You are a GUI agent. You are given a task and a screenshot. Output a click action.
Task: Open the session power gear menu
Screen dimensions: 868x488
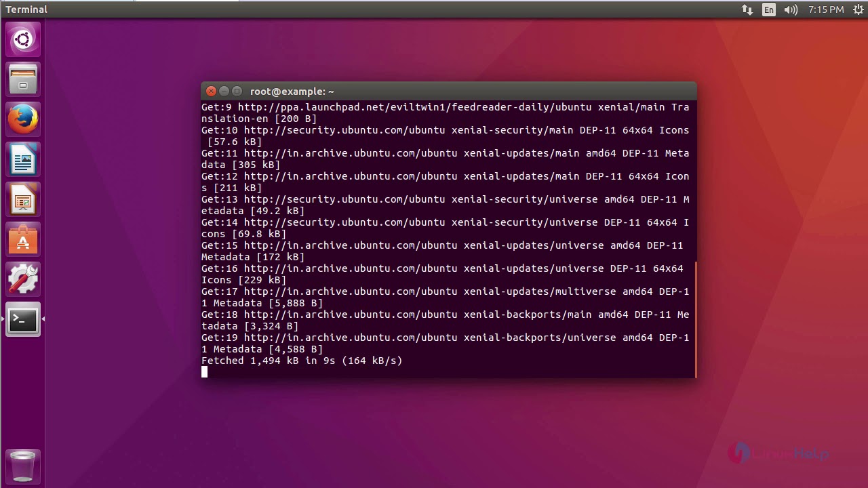[858, 9]
